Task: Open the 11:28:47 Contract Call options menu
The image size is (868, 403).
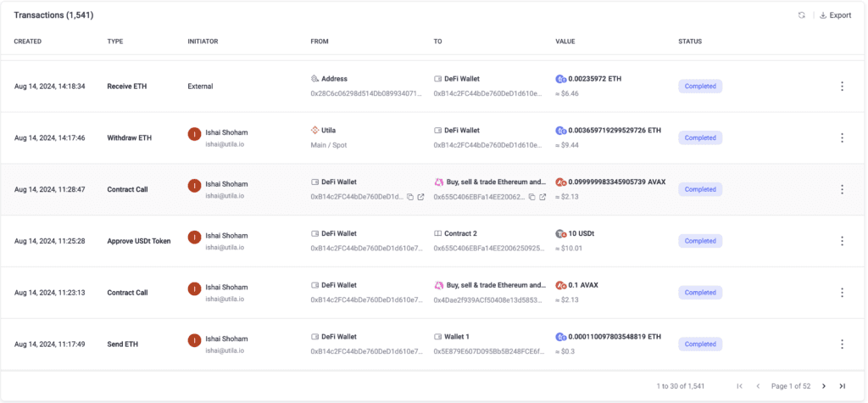Action: (842, 189)
